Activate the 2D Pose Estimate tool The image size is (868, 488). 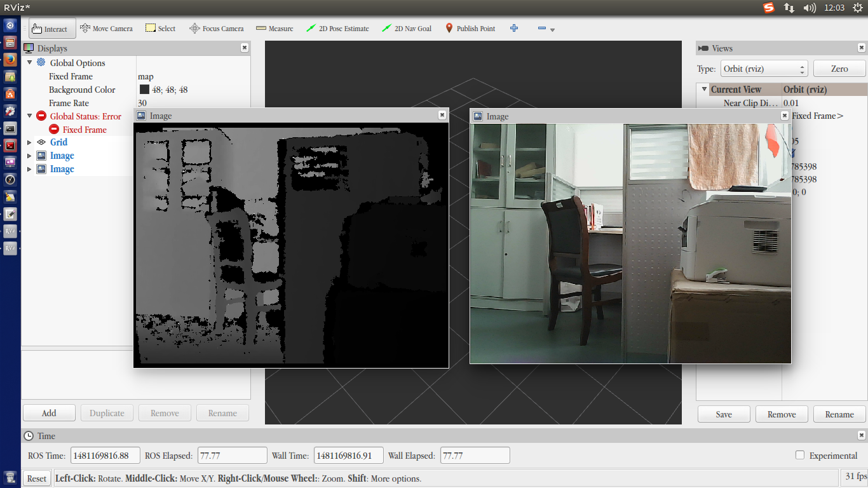337,29
